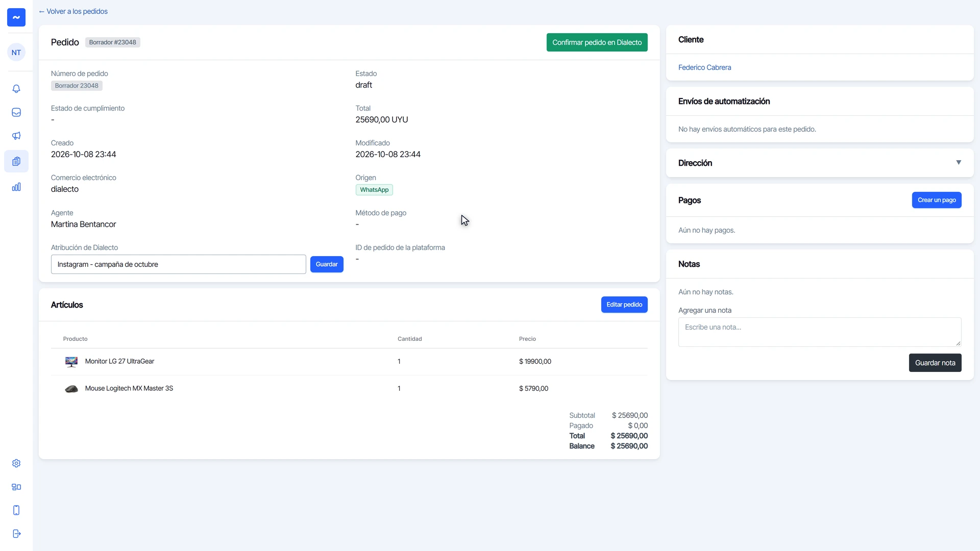Click the Crear un pago button
Screen dimensions: 980x551
(x=937, y=200)
